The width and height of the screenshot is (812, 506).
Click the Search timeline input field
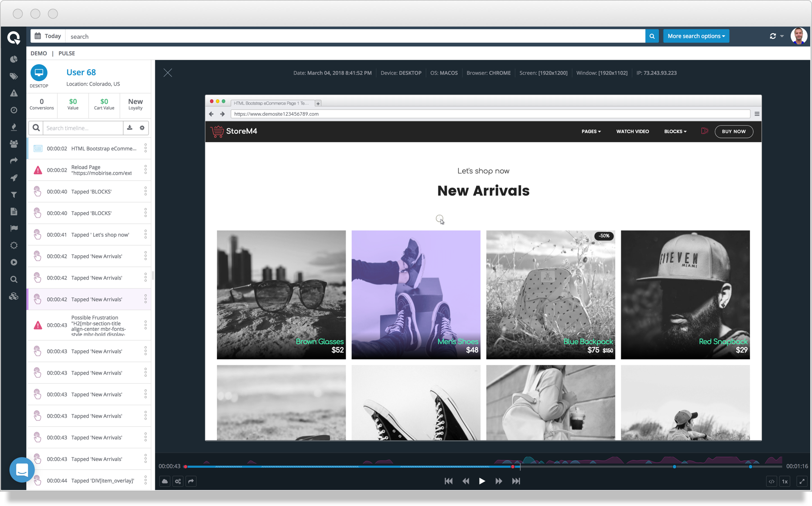click(x=83, y=128)
